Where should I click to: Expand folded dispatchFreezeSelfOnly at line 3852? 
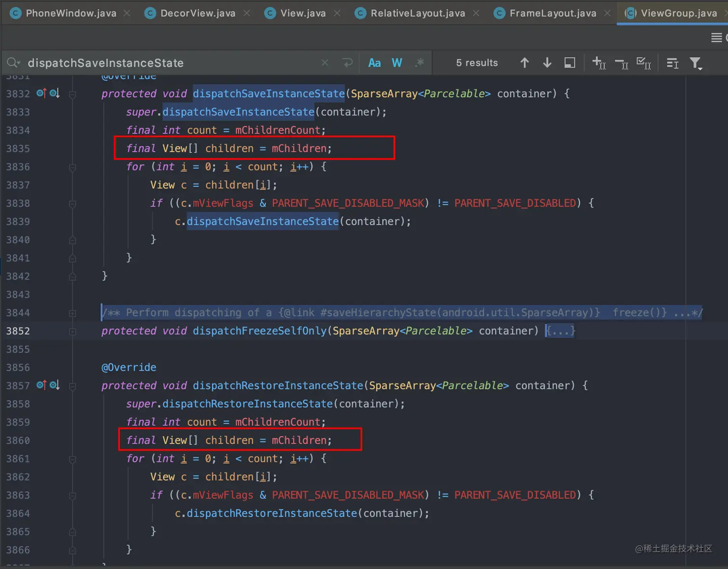pyautogui.click(x=72, y=332)
